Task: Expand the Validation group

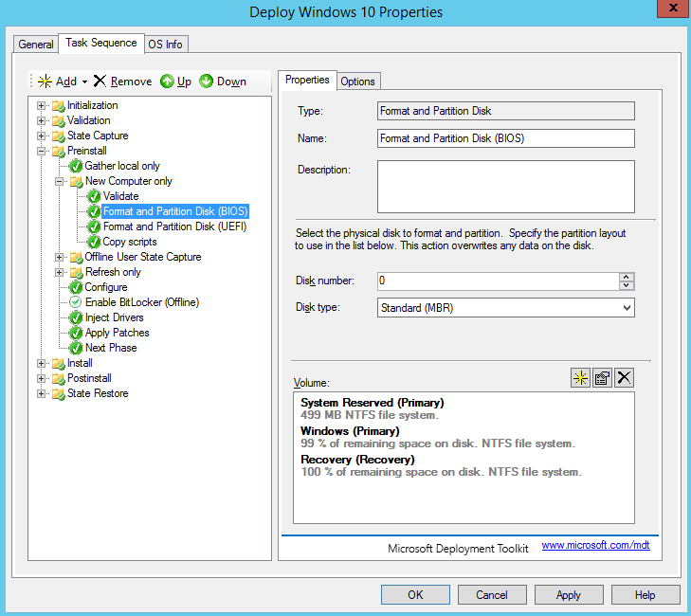Action: coord(41,120)
